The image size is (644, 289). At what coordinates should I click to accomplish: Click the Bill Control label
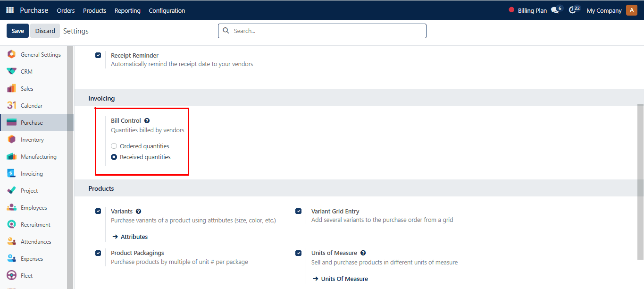pos(126,120)
